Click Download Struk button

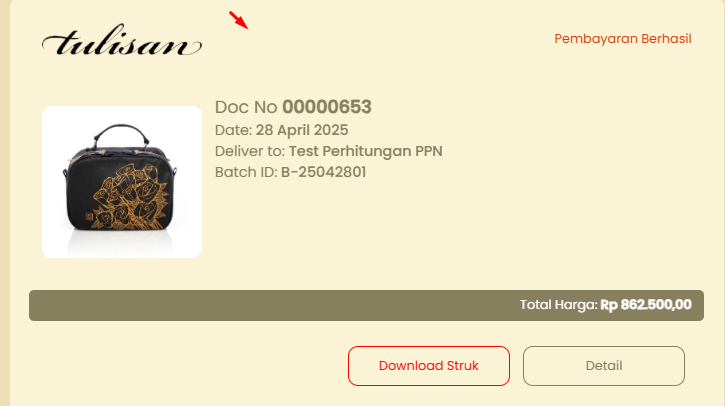(429, 366)
